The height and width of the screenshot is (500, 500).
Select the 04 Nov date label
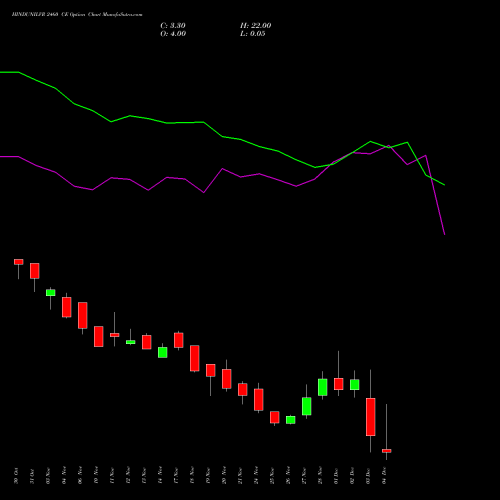point(64,476)
